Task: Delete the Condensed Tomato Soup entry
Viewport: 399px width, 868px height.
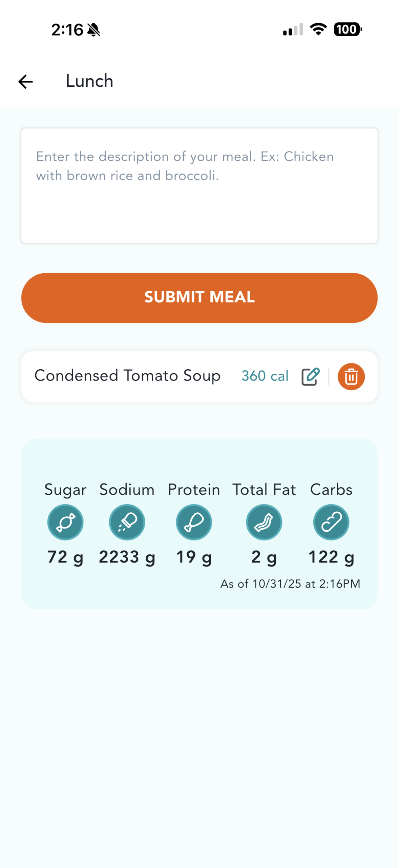Action: coord(351,376)
